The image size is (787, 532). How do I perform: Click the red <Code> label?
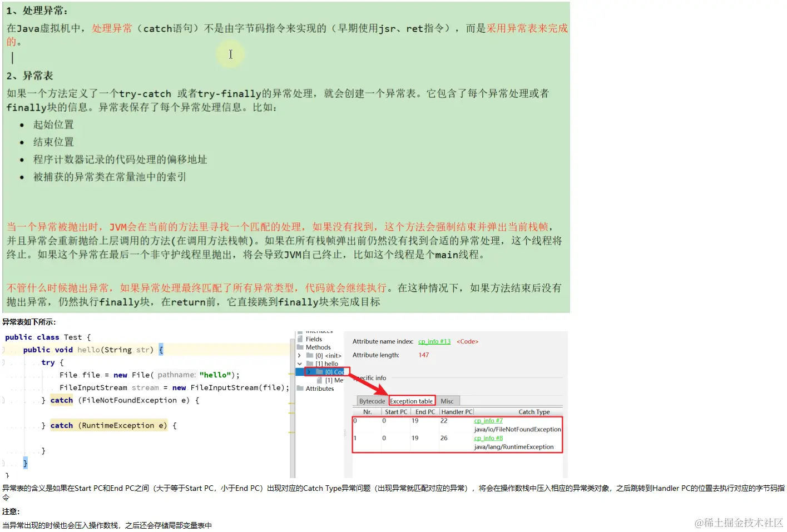(x=467, y=341)
